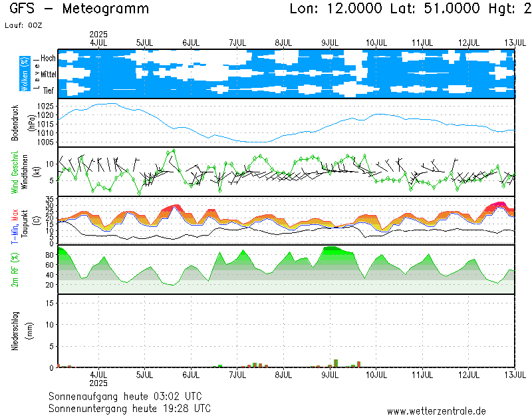Click the 12JUL date on the bottom axis
Viewport: 532px width, 416px height.
coord(469,375)
